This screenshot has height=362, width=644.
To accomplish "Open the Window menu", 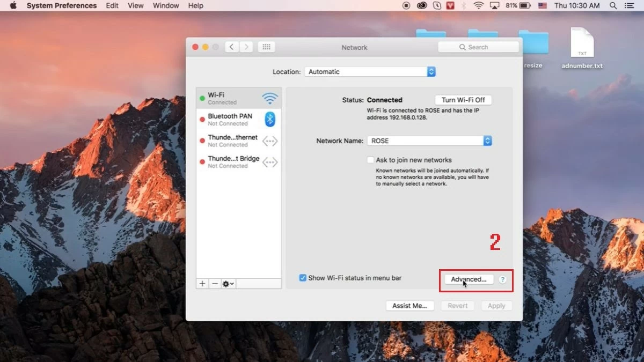I will pyautogui.click(x=166, y=5).
